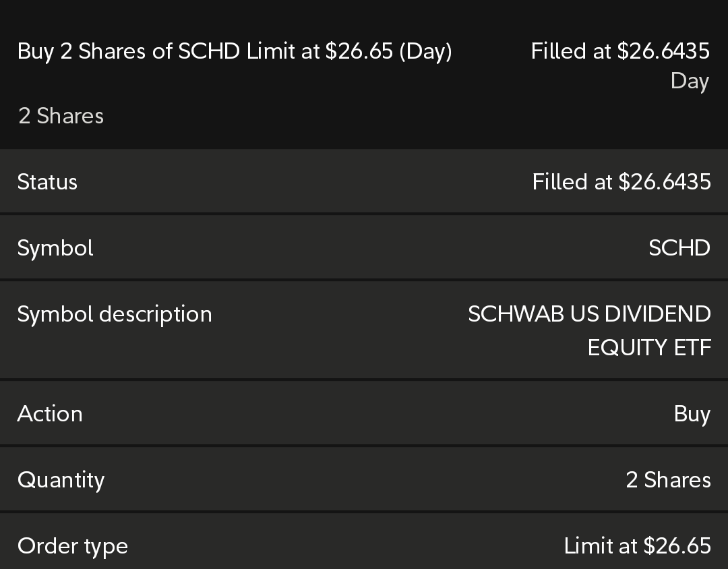This screenshot has height=569, width=728.
Task: Tap the Day label below header fill price
Action: [x=690, y=81]
